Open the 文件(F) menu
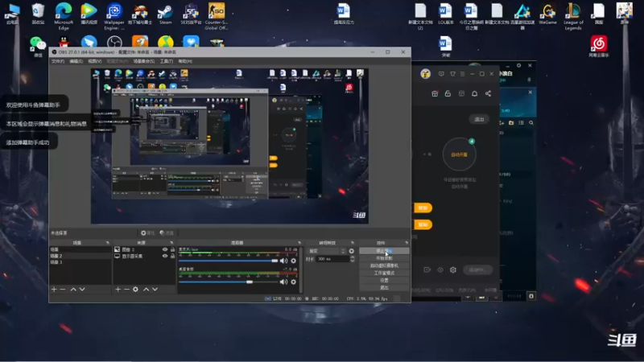Image resolution: width=644 pixels, height=362 pixels. (58, 61)
